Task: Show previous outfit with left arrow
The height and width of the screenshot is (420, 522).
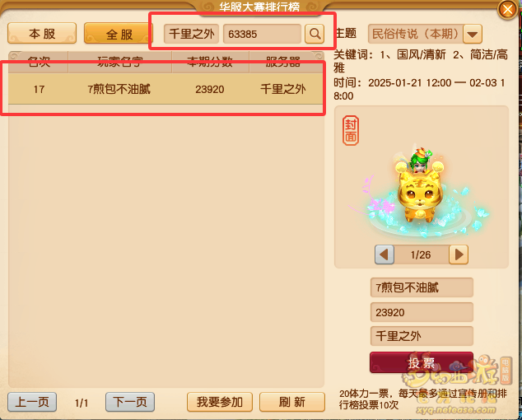Action: click(385, 254)
